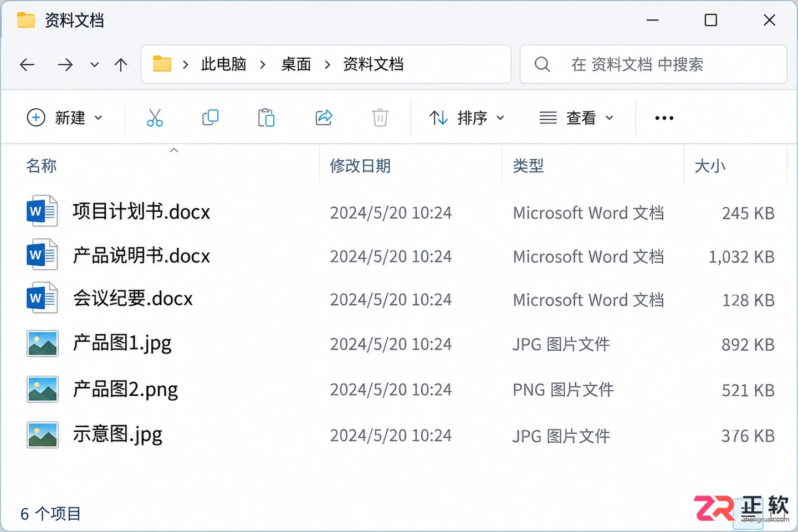
Task: Click Word icon of 会议纪要.docx
Action: 42,298
